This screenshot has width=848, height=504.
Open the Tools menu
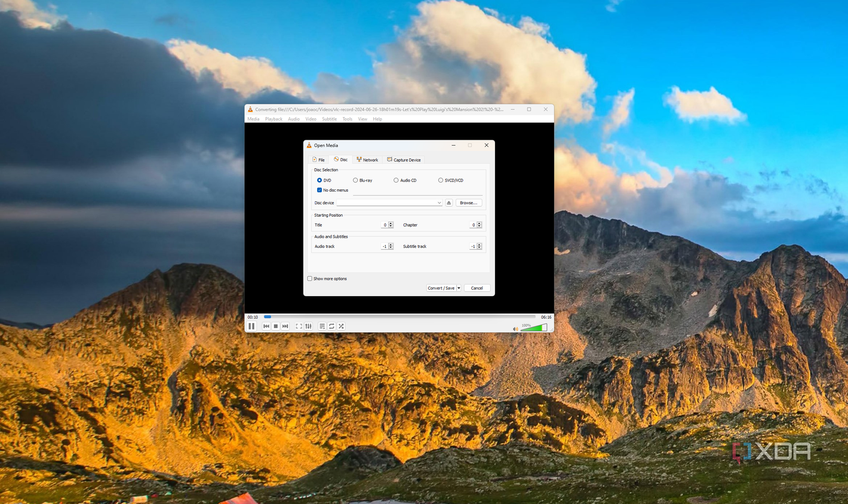[348, 119]
